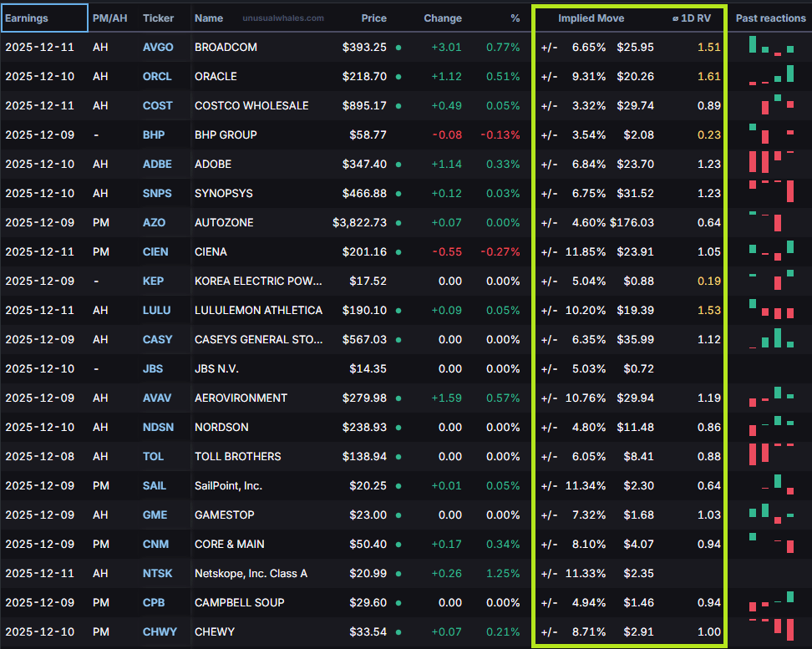This screenshot has width=812, height=649.
Task: View TOLL BROTHERS past reactions bar chart
Action: click(772, 454)
